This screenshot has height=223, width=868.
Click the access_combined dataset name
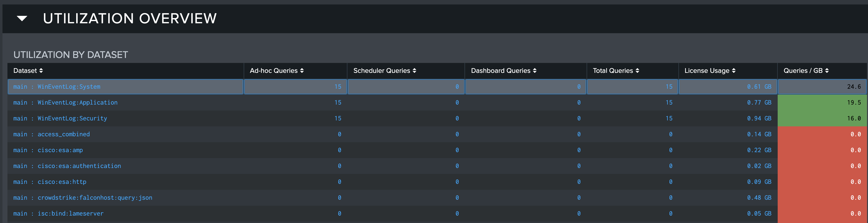click(52, 134)
